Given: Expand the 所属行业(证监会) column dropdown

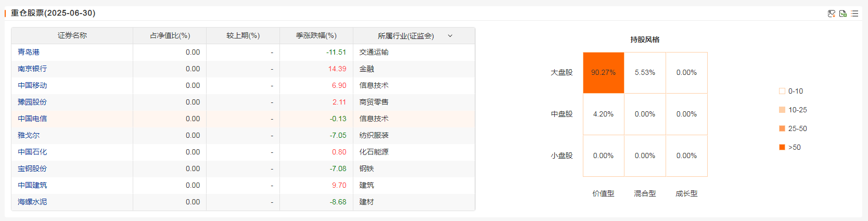Looking at the screenshot, I should tap(450, 36).
